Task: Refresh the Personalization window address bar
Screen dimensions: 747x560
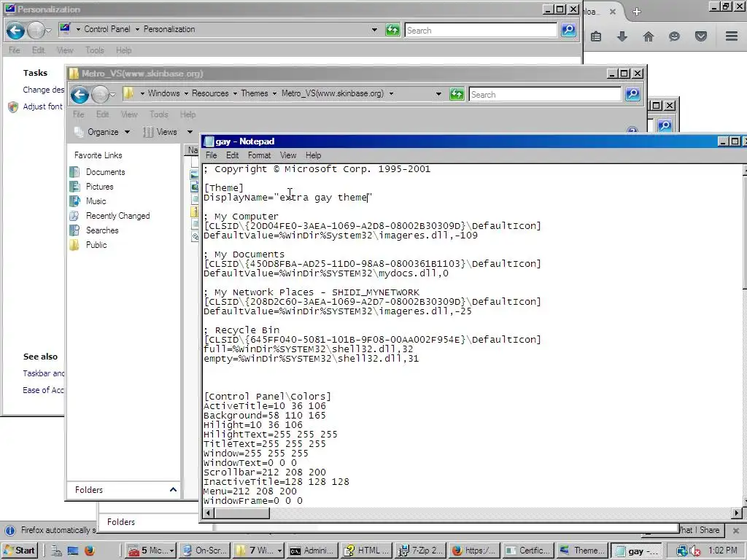Action: 392,30
